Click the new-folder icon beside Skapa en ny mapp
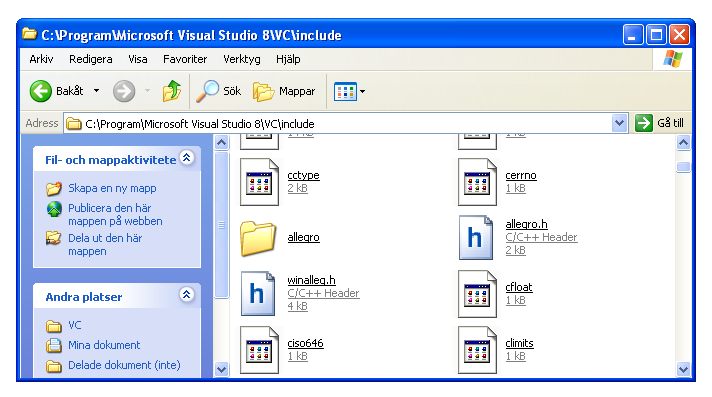The image size is (712, 397). click(54, 188)
